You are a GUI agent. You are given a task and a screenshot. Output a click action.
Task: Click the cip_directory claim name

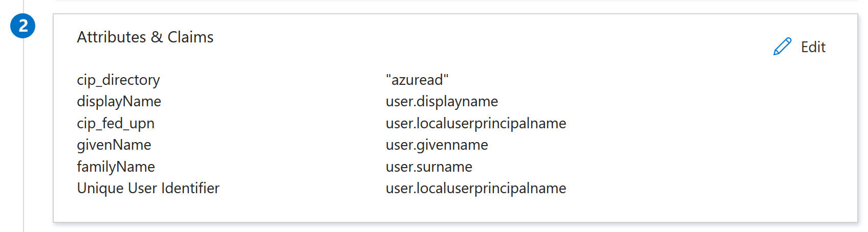118,80
